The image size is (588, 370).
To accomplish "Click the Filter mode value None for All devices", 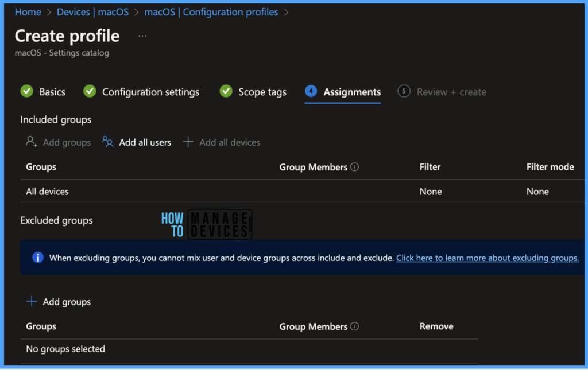I will (x=537, y=192).
